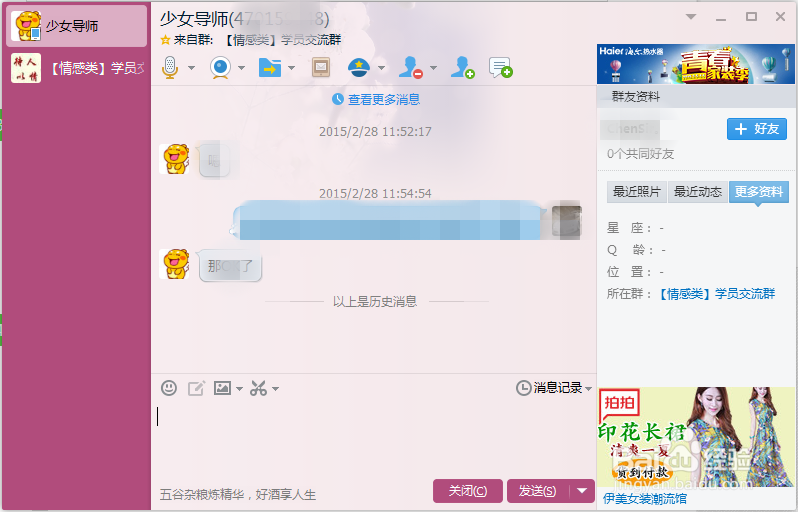This screenshot has height=512, width=798.
Task: Select the 更多资料 tab
Action: pos(759,192)
